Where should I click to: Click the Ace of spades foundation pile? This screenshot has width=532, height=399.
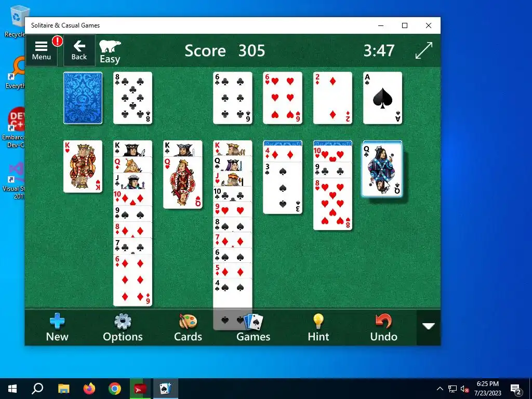pyautogui.click(x=383, y=98)
